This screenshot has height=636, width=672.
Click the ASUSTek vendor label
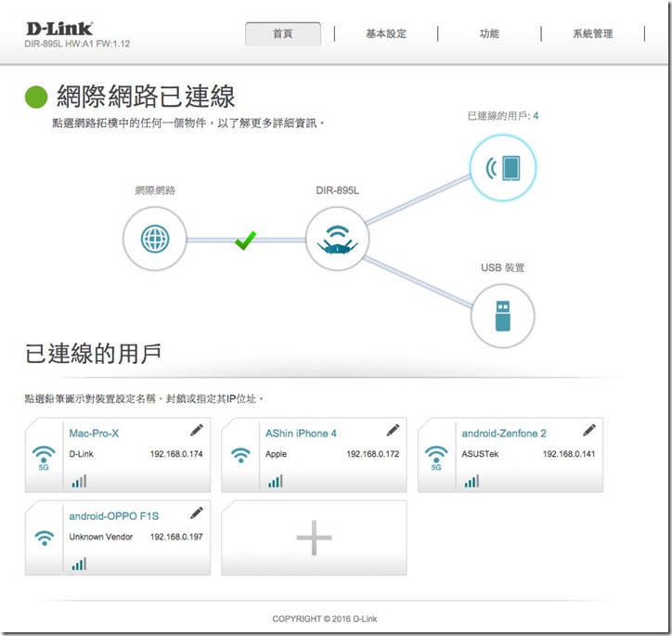point(480,454)
